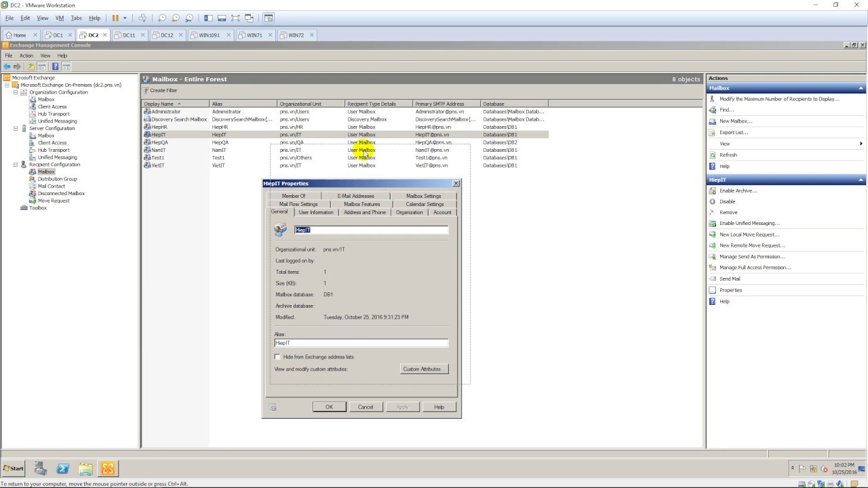Click the Manage Full Access Permission icon
Viewport: 868px width, 488px height.
coord(712,268)
